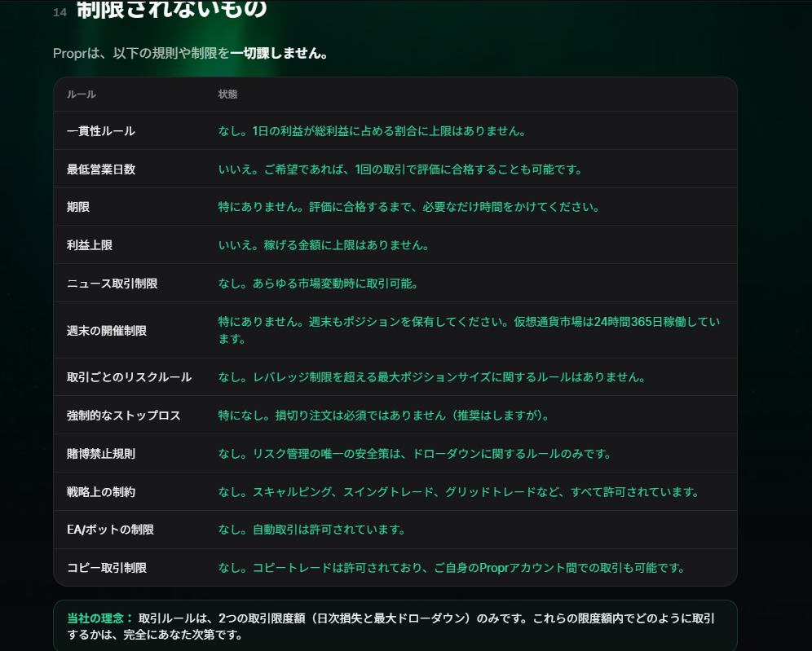The image size is (812, 651).
Task: Click the text 'なし。レバレッジ制限を超える最大ポジションサイズ…'
Action: coord(433,377)
